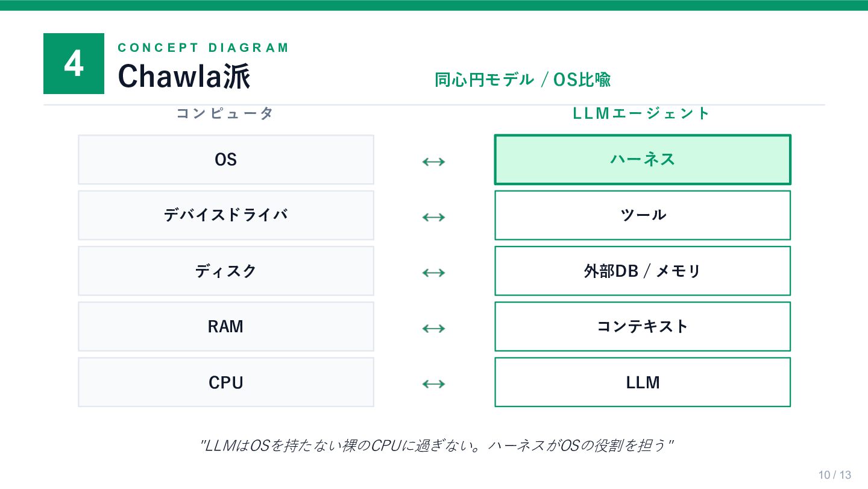Image resolution: width=868 pixels, height=489 pixels.
Task: Click the デバイスドライバ box
Action: 226,215
